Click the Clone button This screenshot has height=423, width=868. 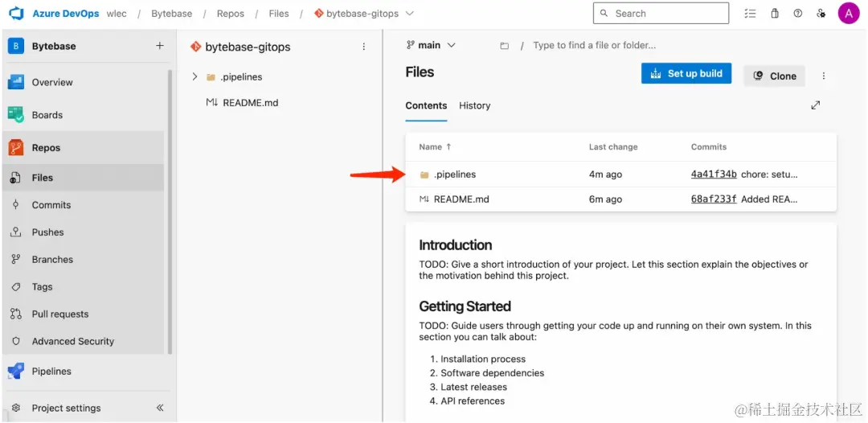click(x=775, y=76)
